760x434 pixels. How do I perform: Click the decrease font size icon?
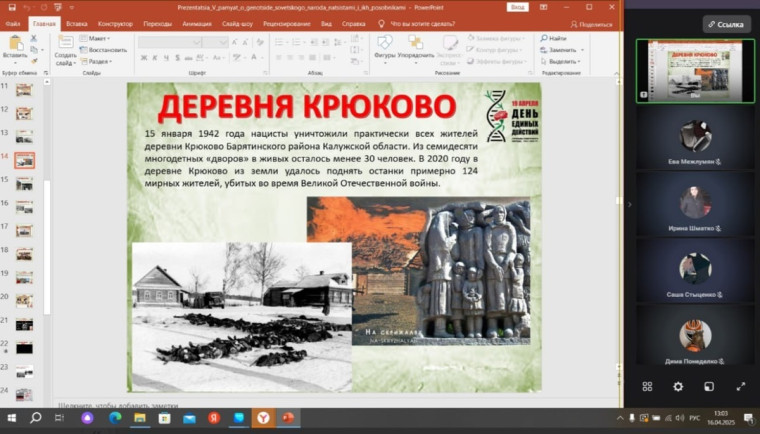point(246,43)
